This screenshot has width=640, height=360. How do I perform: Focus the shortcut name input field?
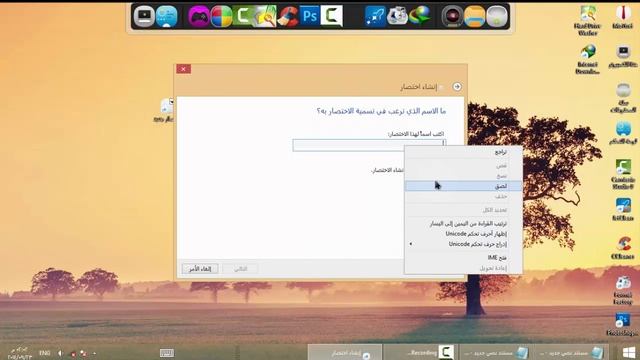coord(369,145)
